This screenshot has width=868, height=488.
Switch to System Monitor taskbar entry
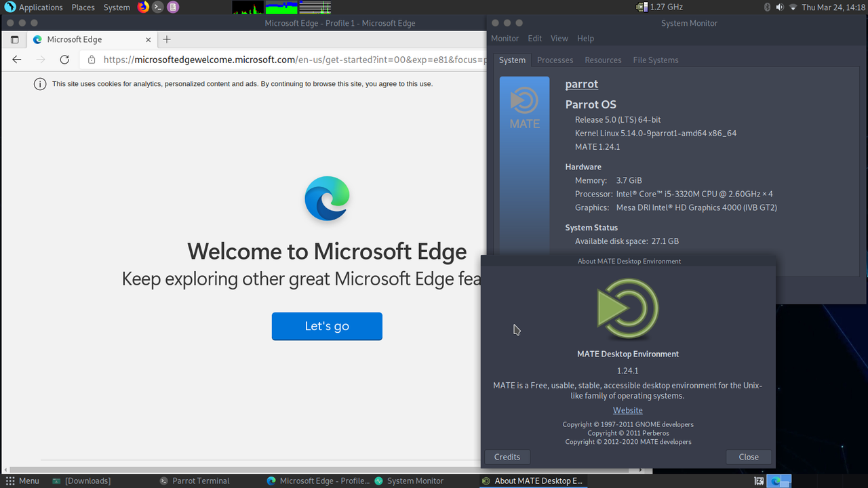click(409, 481)
